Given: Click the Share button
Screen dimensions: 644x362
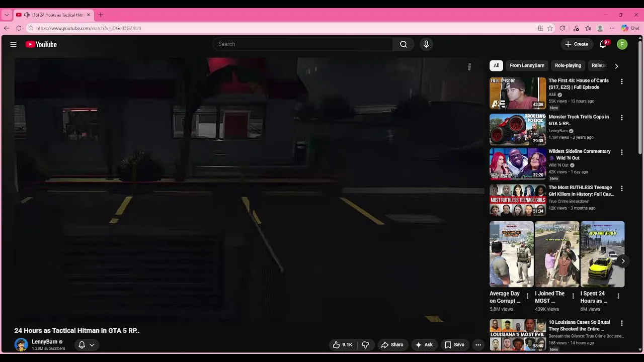Looking at the screenshot, I should click(392, 345).
